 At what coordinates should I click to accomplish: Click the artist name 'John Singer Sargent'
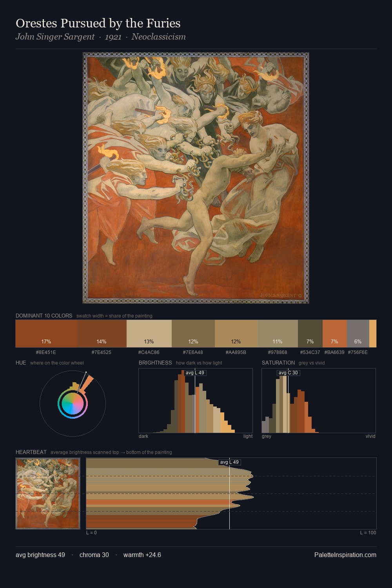coord(55,37)
